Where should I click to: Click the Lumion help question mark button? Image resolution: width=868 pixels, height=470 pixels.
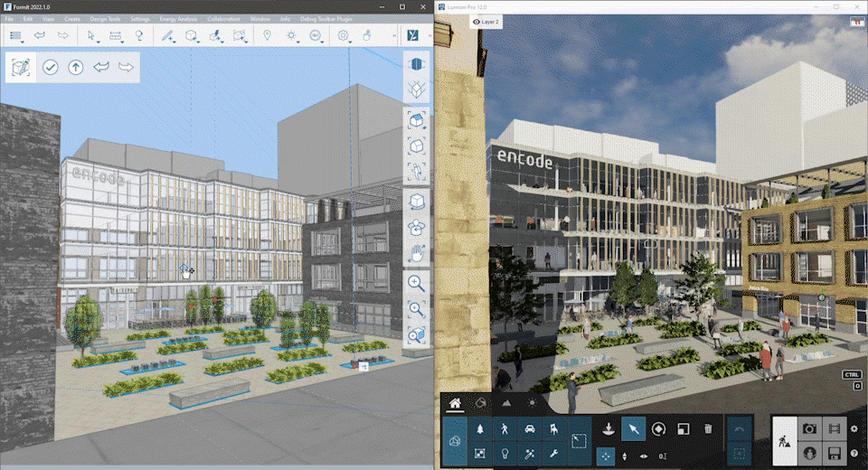pyautogui.click(x=854, y=453)
